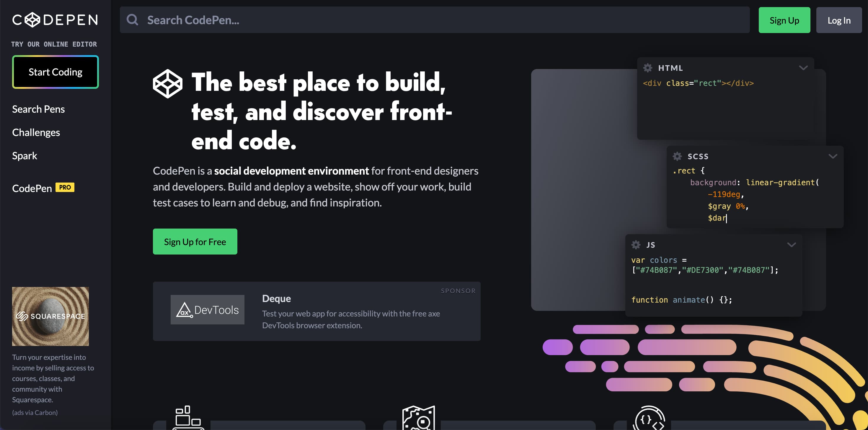Select the Spark sidebar link
Image resolution: width=868 pixels, height=430 pixels.
point(24,155)
